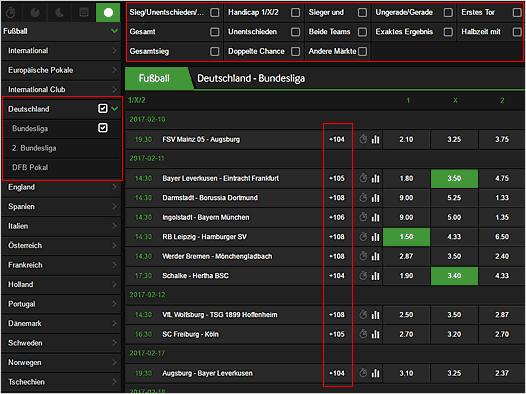Screen dimensions: 526x394
Task: Click stopwatch icon for Schalke - Hertha BSC
Action: pyautogui.click(x=363, y=275)
